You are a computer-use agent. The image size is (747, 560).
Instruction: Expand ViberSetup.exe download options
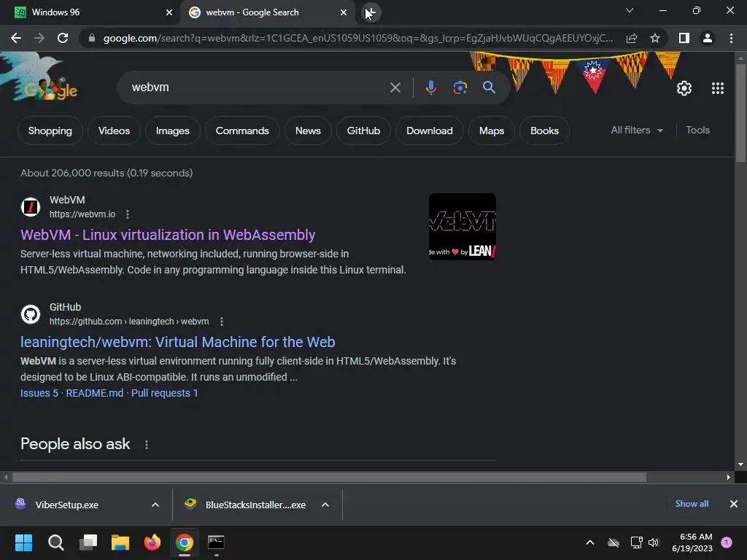point(155,505)
